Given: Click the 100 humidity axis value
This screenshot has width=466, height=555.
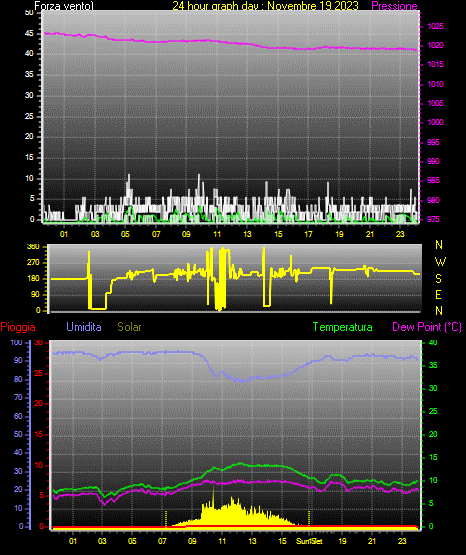Looking at the screenshot, I should (16, 342).
